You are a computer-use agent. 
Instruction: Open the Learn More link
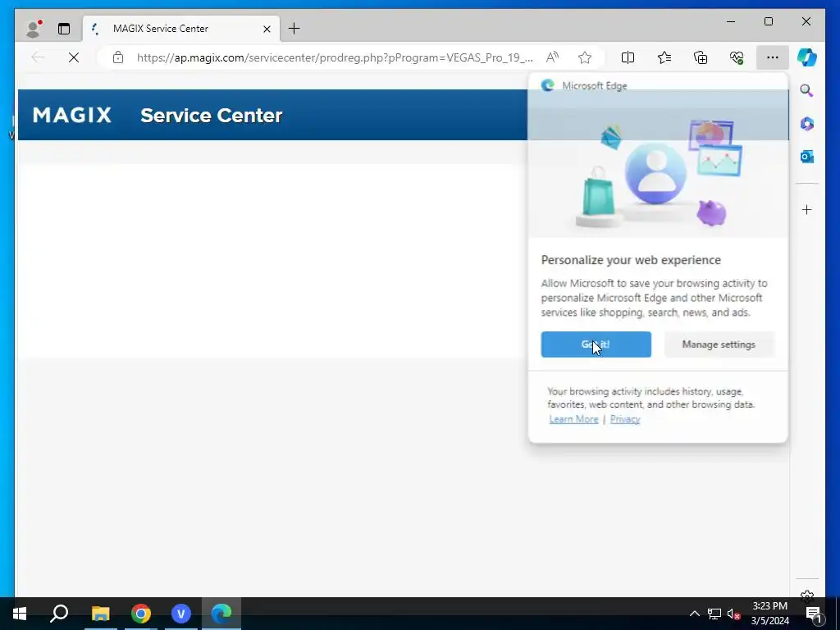pos(573,419)
